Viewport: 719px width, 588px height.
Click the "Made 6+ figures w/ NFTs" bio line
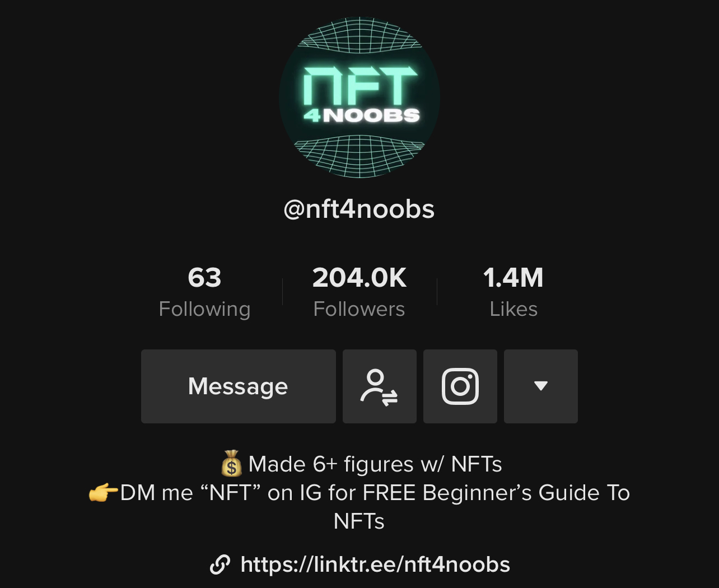[x=361, y=464]
